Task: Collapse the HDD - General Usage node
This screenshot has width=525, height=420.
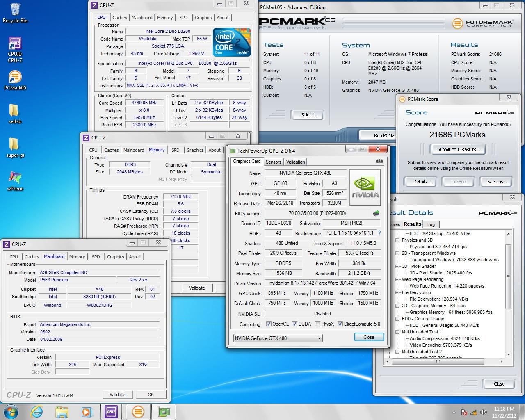Action: click(397, 319)
